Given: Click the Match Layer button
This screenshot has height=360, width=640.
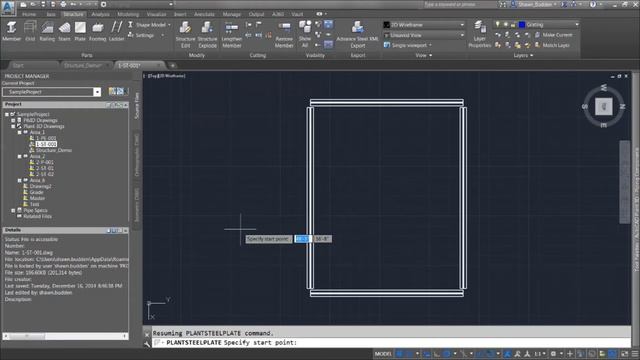Looking at the screenshot, I should (x=552, y=45).
